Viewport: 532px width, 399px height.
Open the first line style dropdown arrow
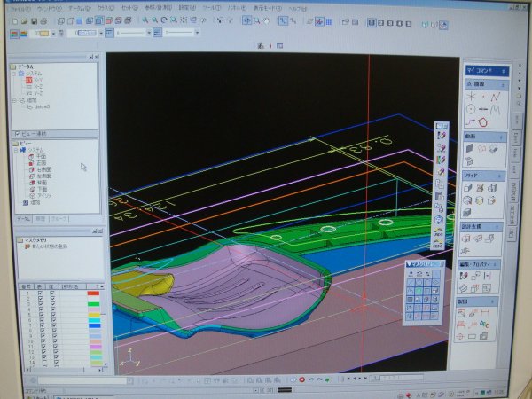[149, 33]
